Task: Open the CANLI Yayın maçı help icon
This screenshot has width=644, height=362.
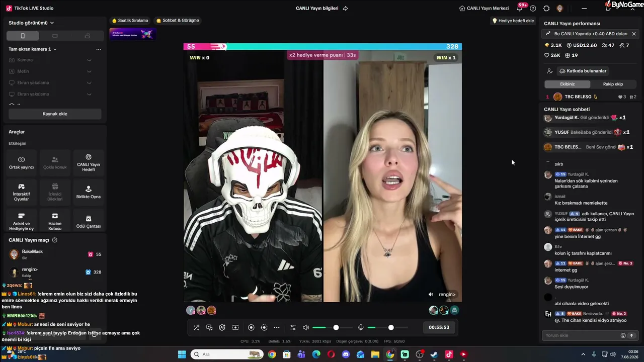Action: coord(55,240)
